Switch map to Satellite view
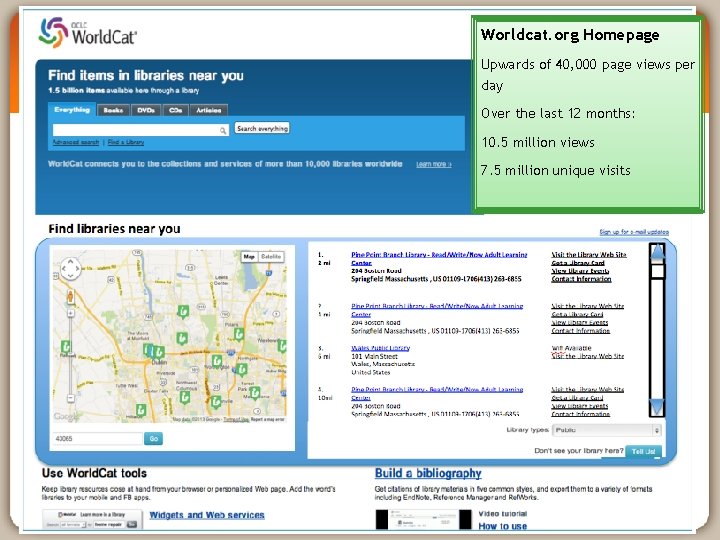This screenshot has height=540, width=720. click(271, 257)
